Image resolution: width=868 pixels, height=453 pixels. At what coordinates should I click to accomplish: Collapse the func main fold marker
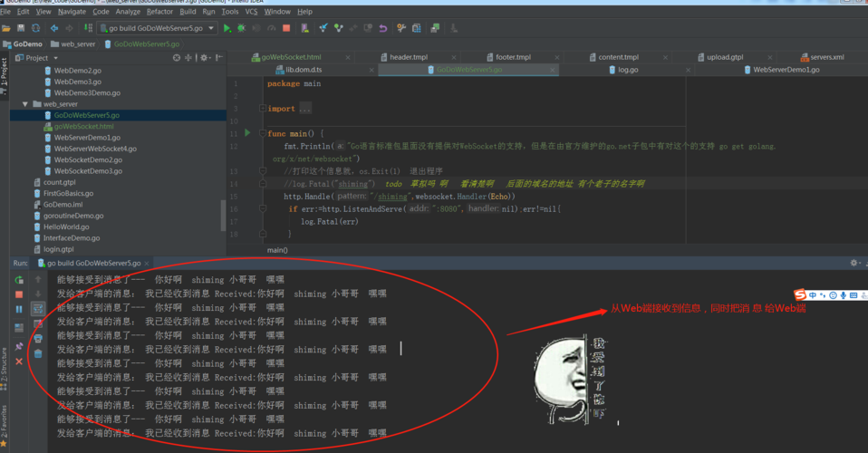point(263,133)
